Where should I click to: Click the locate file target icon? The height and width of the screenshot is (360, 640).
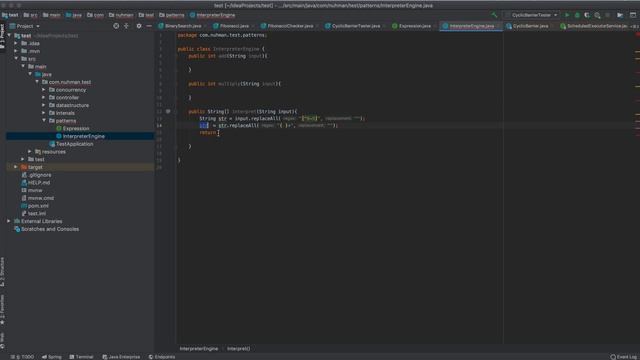click(116, 26)
